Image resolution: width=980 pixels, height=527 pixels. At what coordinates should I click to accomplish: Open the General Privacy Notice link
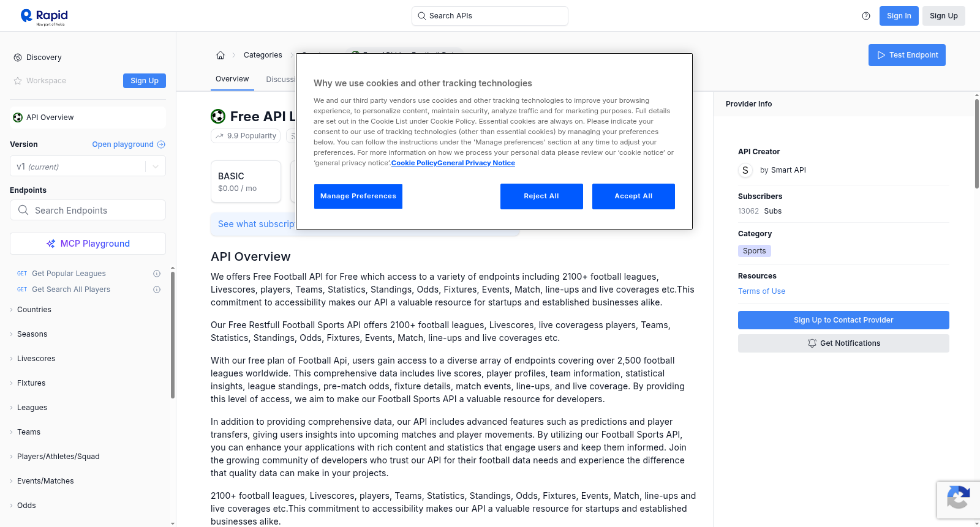[x=476, y=163]
